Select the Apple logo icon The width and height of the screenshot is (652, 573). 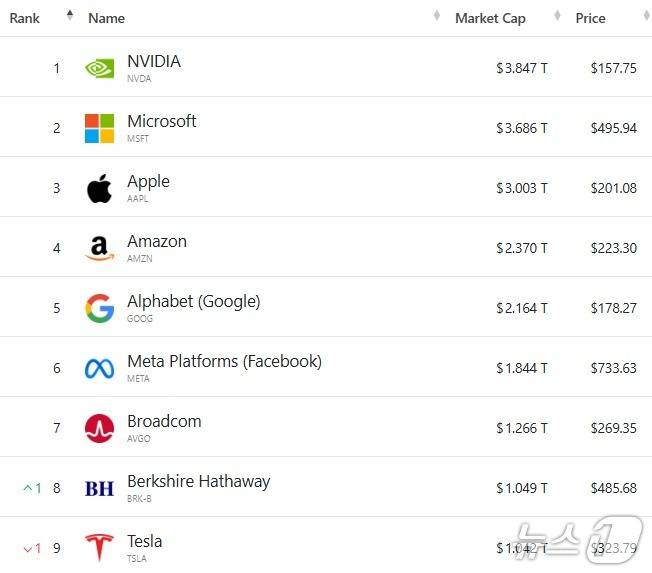click(x=99, y=188)
